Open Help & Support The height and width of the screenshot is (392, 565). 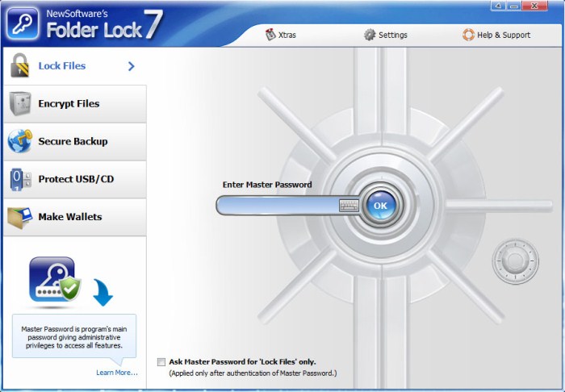pos(496,35)
